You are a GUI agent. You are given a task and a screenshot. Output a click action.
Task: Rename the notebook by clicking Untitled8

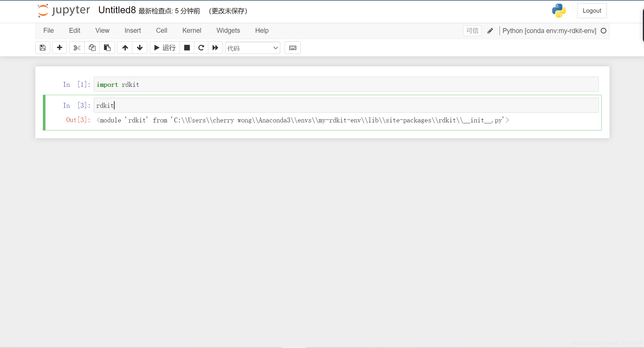click(117, 10)
